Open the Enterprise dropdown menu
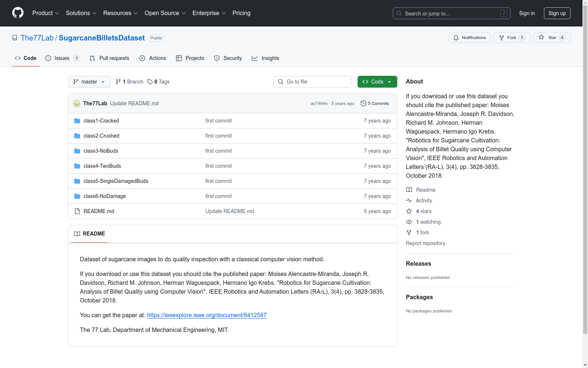Screen dimensions: 588x368 click(x=209, y=13)
